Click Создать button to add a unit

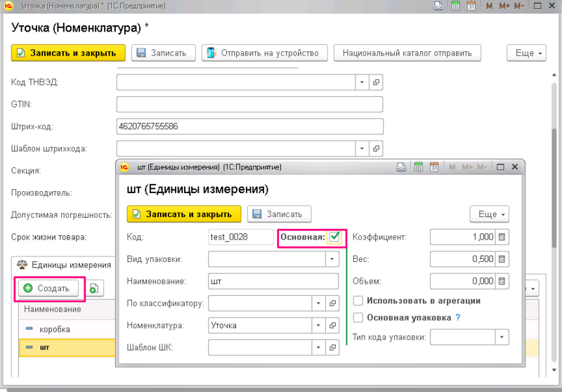[48, 288]
